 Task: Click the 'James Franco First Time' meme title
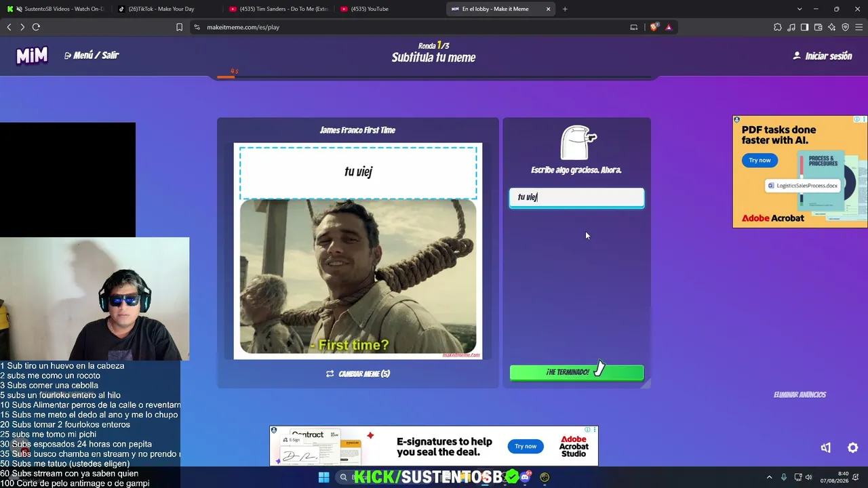(357, 130)
